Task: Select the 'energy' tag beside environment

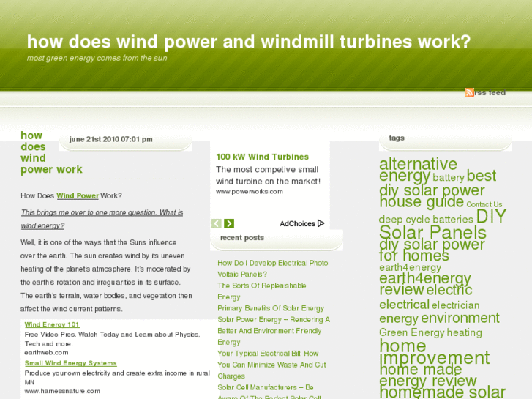Action: 399,319
